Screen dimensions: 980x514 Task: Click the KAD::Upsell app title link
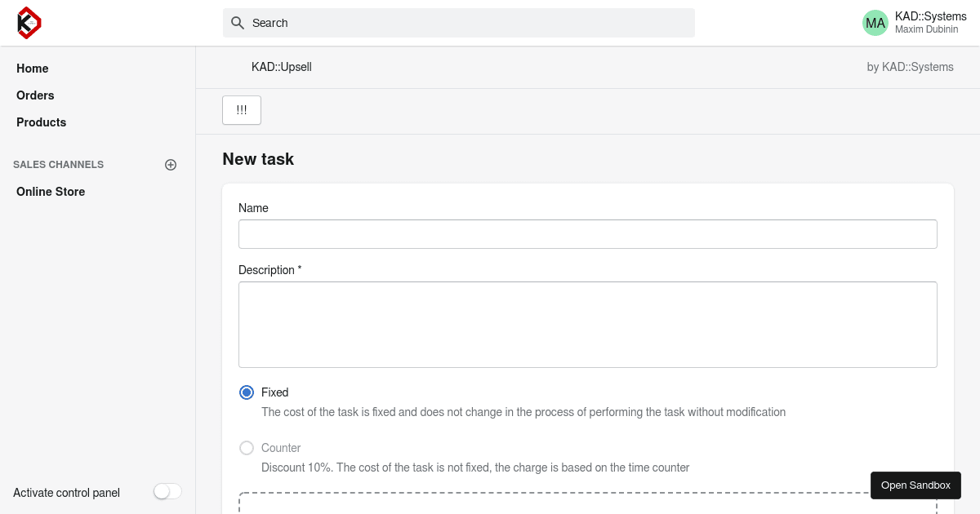(x=282, y=67)
